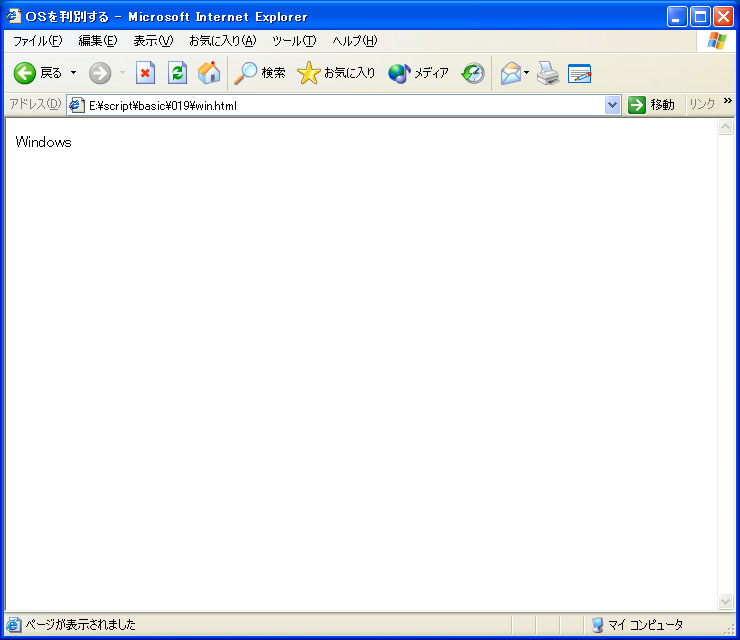Click the forward navigation arrow icon
Image resolution: width=740 pixels, height=640 pixels.
point(100,73)
